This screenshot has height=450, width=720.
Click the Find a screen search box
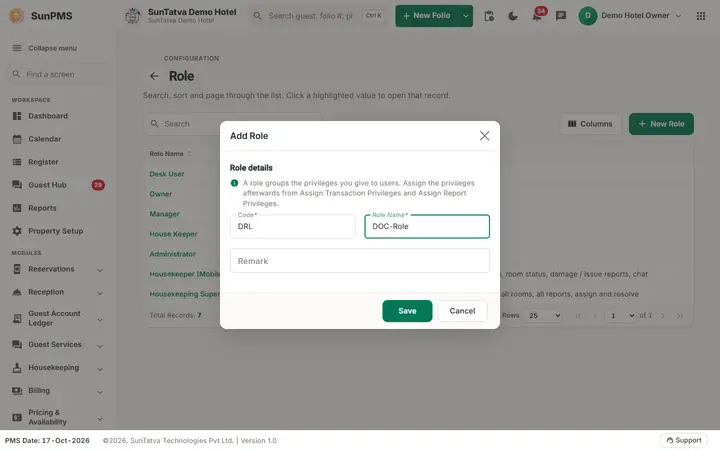coord(57,74)
